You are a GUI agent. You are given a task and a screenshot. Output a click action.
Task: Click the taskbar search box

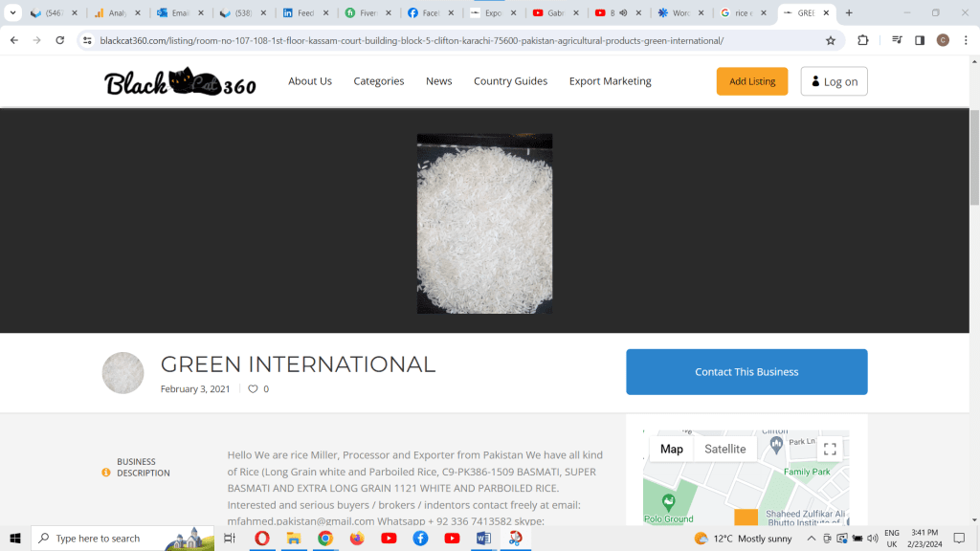122,538
